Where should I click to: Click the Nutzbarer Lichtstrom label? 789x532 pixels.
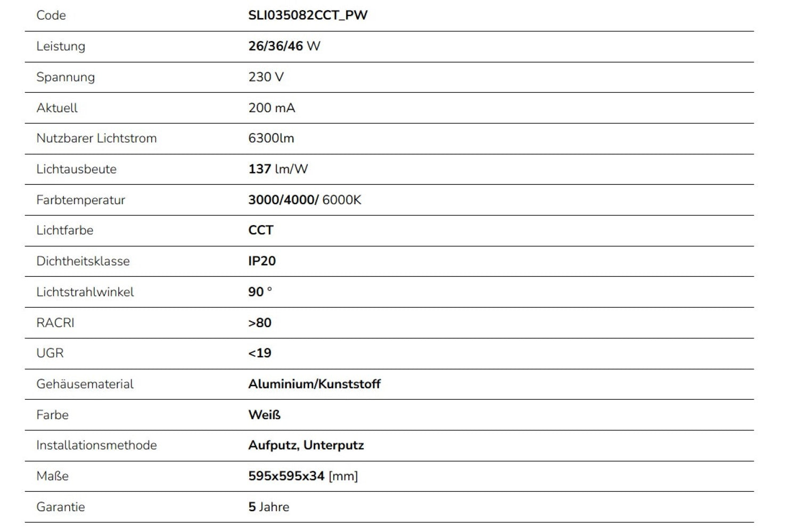tap(96, 138)
